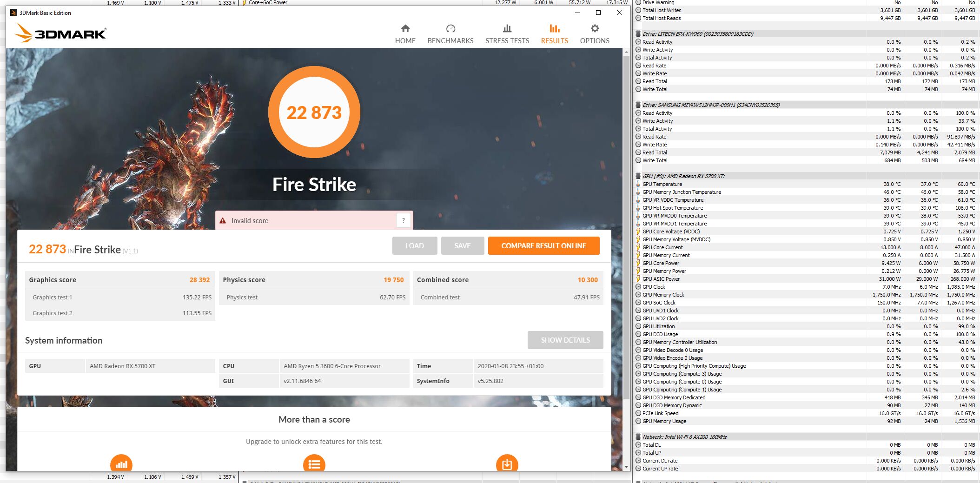Click the orange download circle icon
The image size is (980, 483).
click(x=507, y=463)
